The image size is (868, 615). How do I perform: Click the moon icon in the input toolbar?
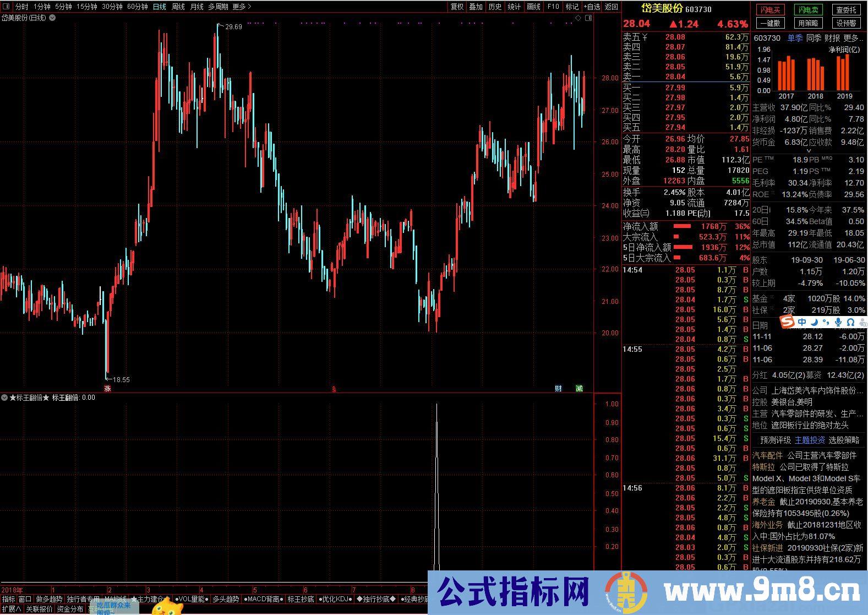click(814, 322)
